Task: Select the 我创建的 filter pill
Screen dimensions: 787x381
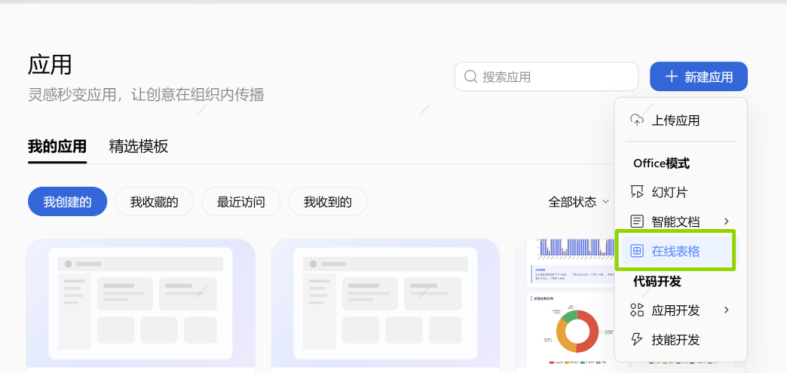Action: click(67, 202)
